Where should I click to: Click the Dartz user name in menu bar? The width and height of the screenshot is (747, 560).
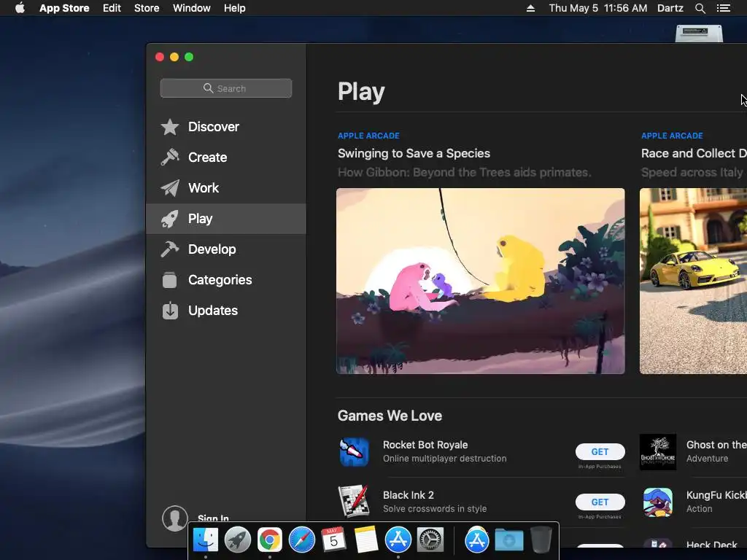670,8
